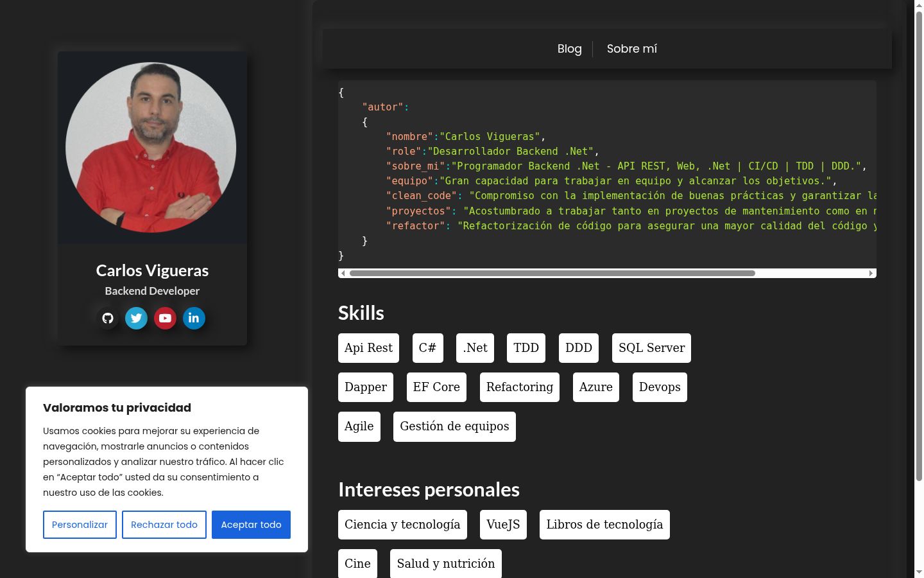Click the Skills section heading
The width and height of the screenshot is (924, 578).
coord(361,313)
